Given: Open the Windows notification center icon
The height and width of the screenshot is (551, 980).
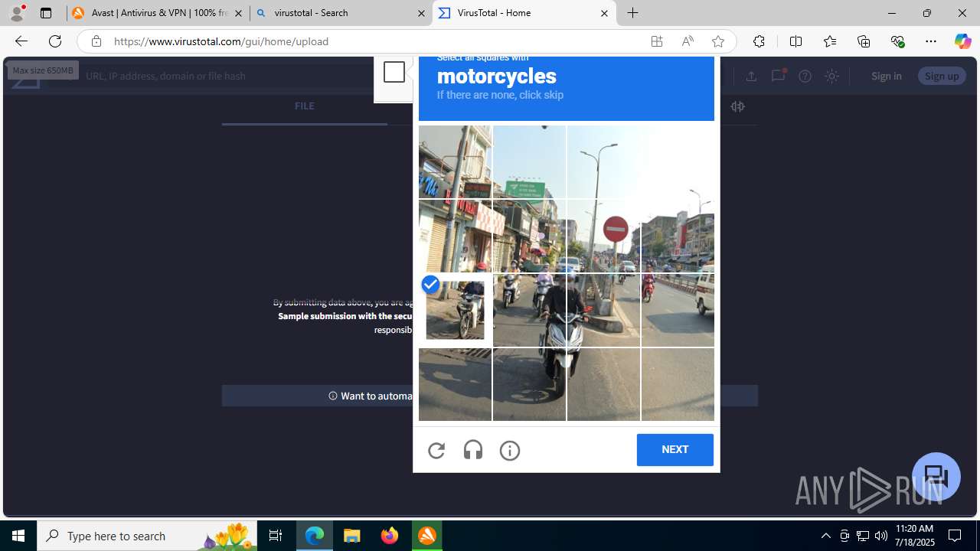Looking at the screenshot, I should point(955,536).
